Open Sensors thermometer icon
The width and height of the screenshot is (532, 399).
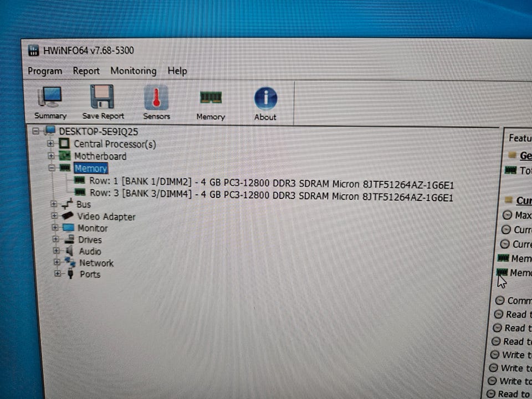tap(156, 98)
